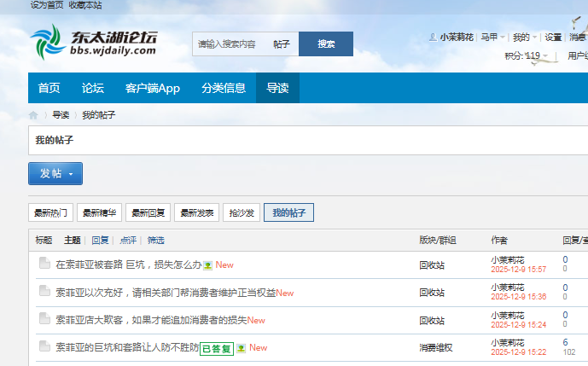Screen dimensions: 588x366
Task: Switch to 抢沙发 tab
Action: click(x=242, y=212)
